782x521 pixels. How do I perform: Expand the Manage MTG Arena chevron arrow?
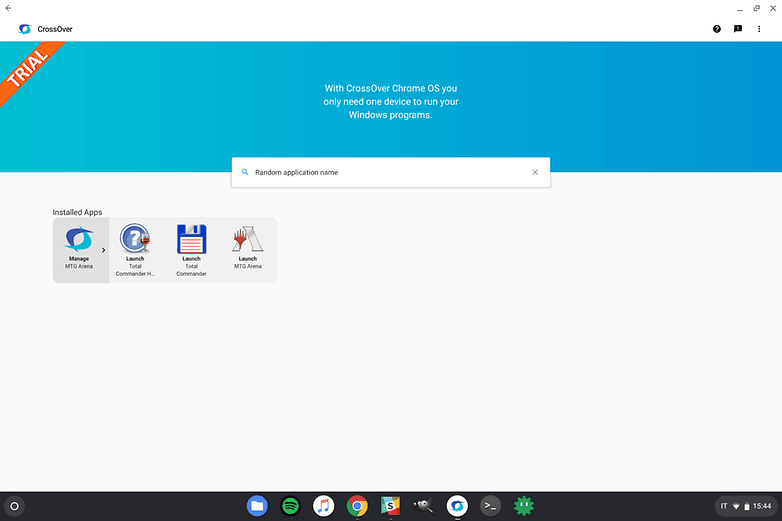103,250
